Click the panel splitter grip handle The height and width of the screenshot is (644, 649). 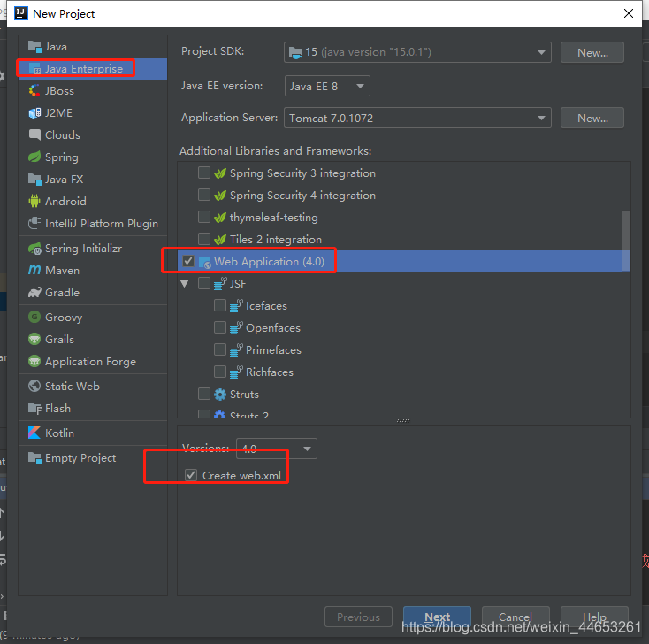(x=402, y=420)
